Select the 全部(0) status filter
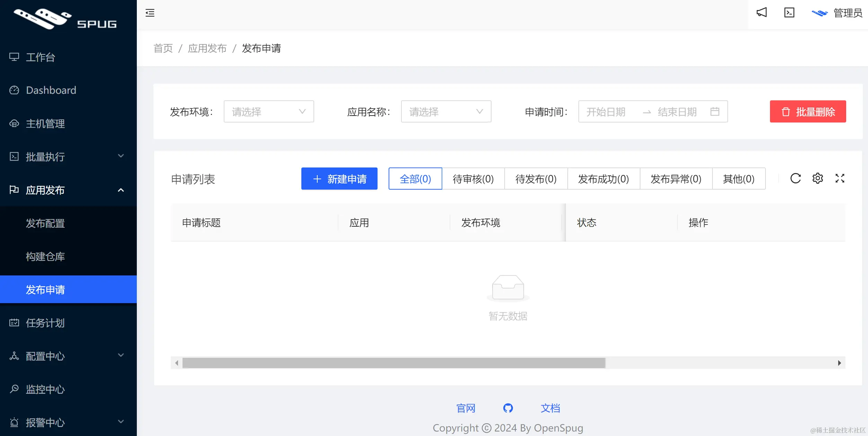868x436 pixels. (415, 179)
